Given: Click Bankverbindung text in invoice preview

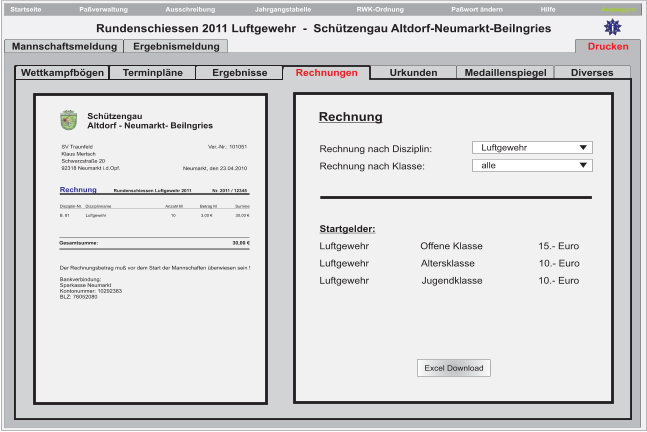Looking at the screenshot, I should pos(80,279).
